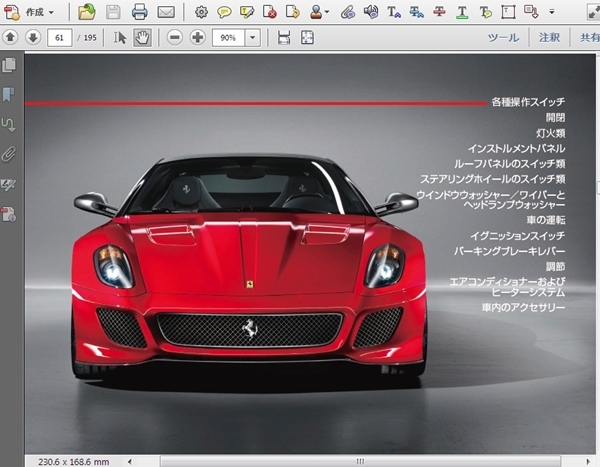Viewport: 600px width, 467px height.
Task: Click the scroll left arrow at bottom
Action: click(130, 462)
